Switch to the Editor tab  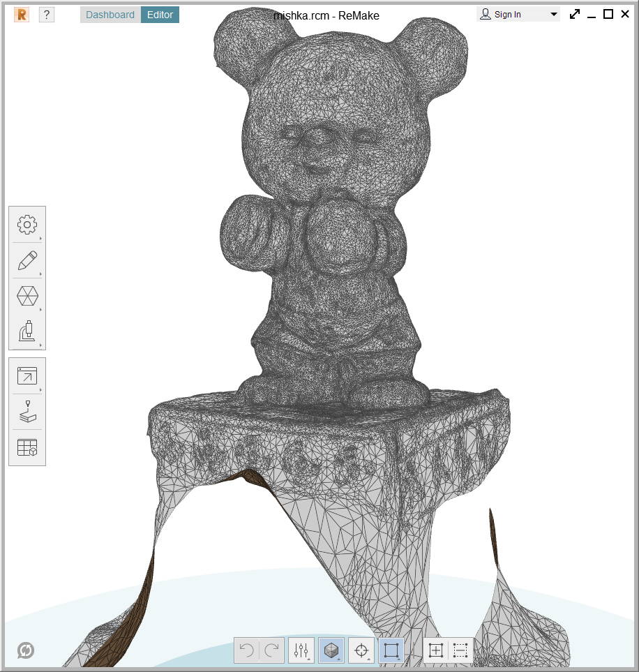[160, 15]
